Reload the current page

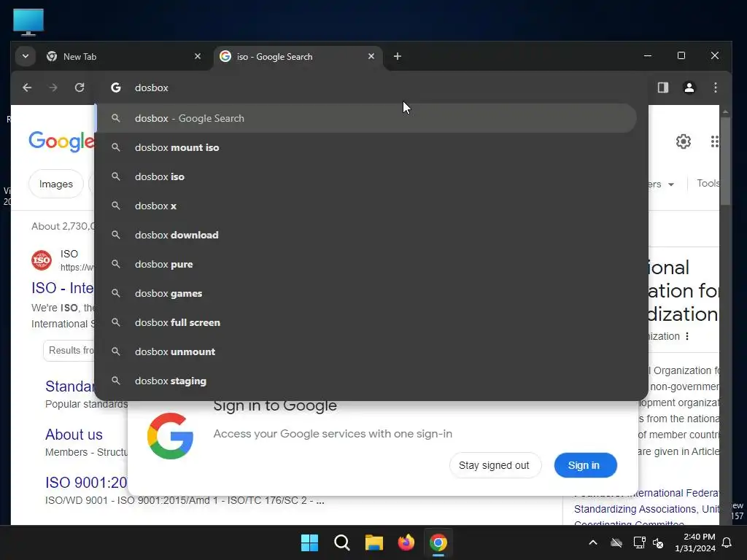coord(80,87)
